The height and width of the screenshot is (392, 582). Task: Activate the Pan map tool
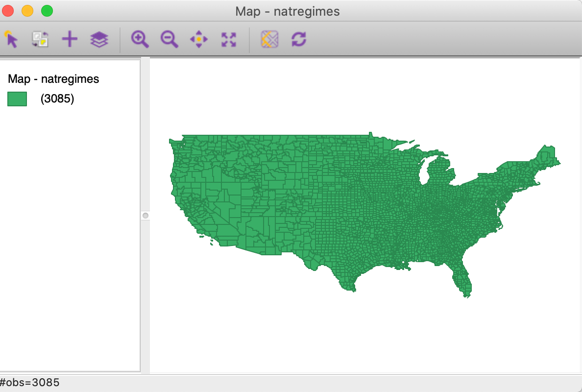(x=199, y=39)
